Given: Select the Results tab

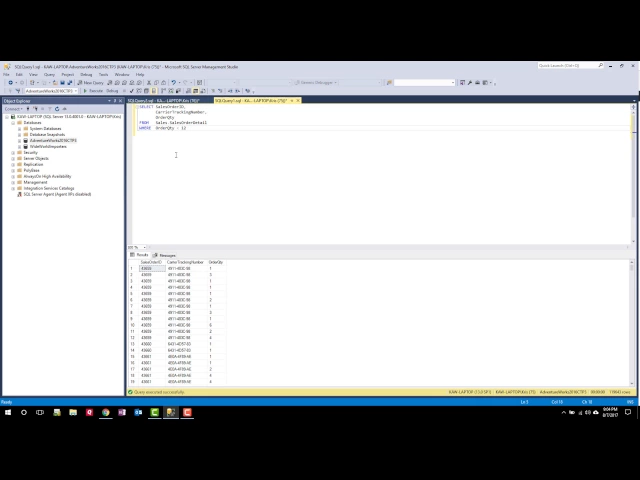Looking at the screenshot, I should [139, 255].
